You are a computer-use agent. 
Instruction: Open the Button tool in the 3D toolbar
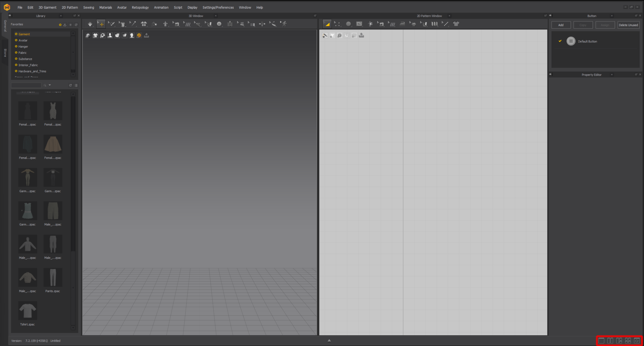(219, 24)
